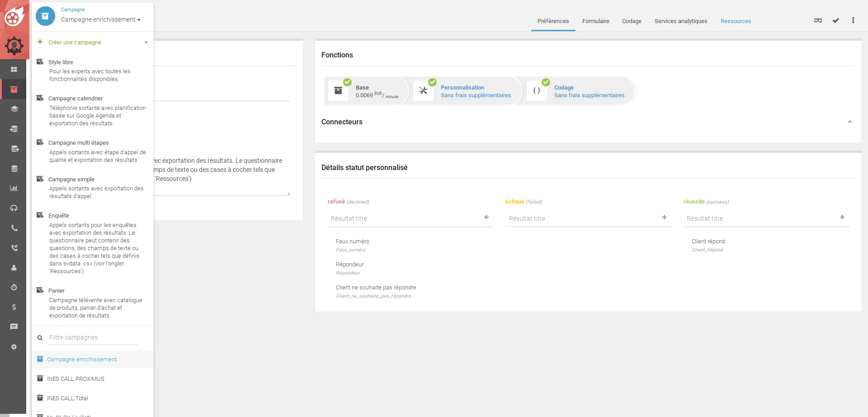Add result with plus under échoué
The image size is (868, 417).
pos(664,218)
